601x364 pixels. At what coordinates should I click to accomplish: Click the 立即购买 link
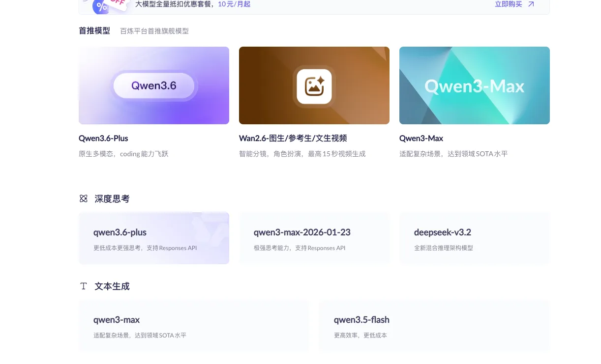pyautogui.click(x=508, y=4)
